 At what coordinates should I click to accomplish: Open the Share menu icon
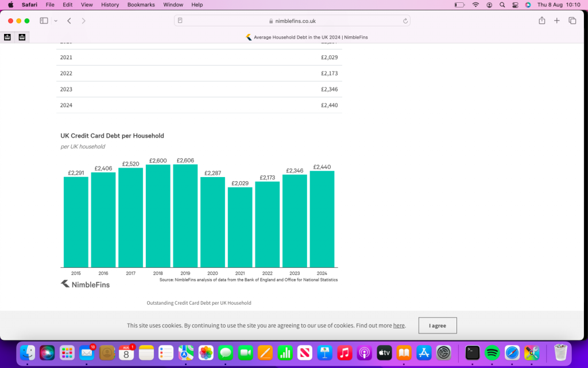pos(541,21)
